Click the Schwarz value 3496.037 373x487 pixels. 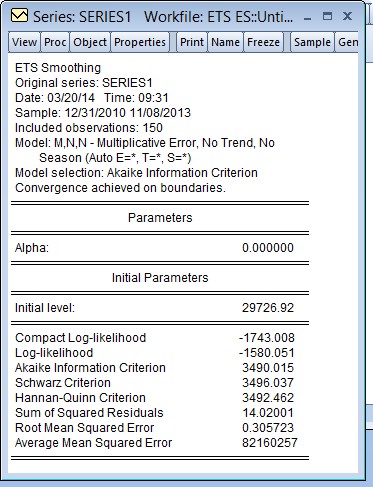tap(268, 383)
